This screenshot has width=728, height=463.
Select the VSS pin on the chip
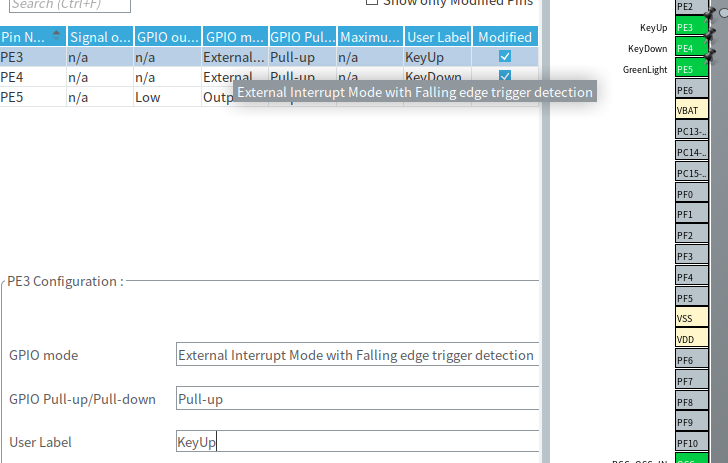[x=691, y=318]
